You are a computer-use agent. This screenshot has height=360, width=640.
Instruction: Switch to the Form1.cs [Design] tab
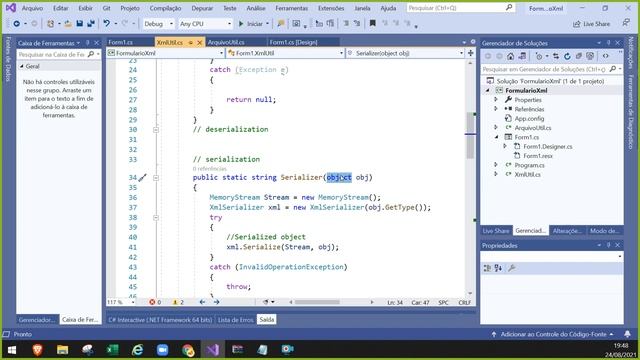(293, 42)
